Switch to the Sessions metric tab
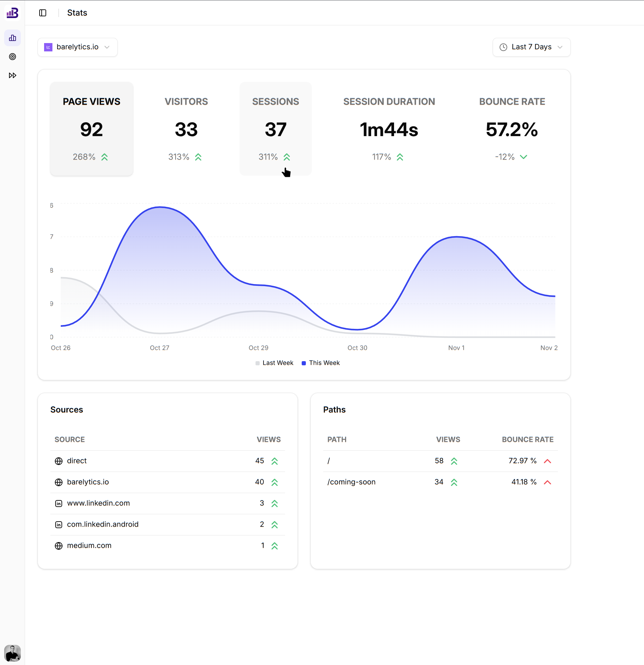644x665 pixels. [x=275, y=129]
